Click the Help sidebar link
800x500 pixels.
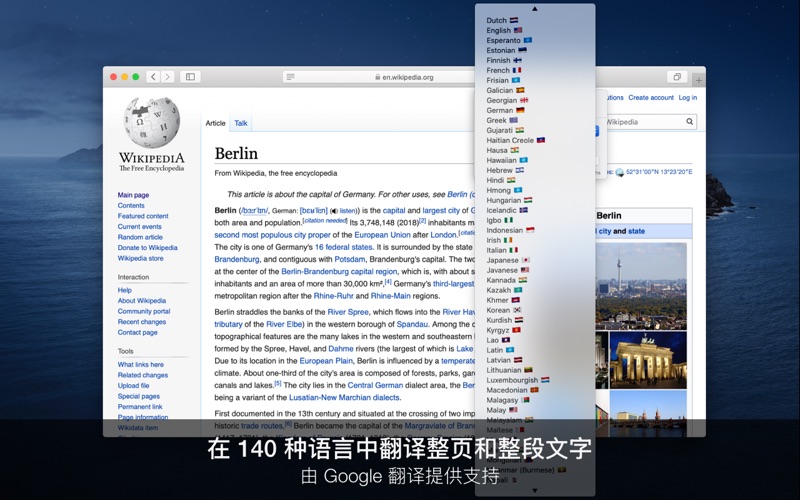point(124,290)
